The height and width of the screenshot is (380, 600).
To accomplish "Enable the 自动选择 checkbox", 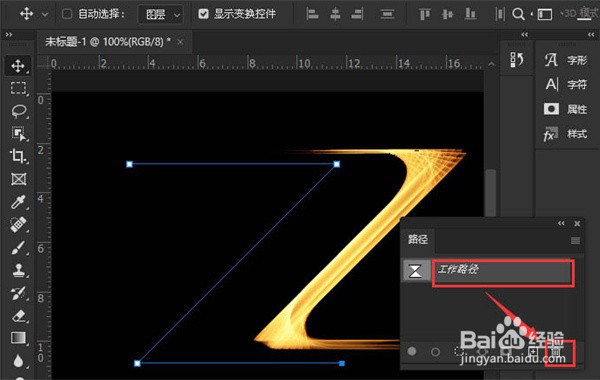I will click(67, 14).
